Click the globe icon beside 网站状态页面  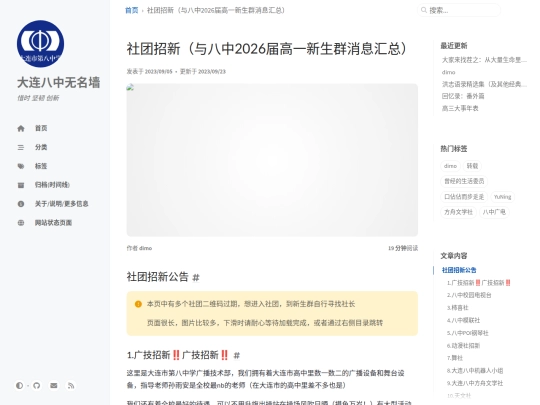pyautogui.click(x=21, y=223)
